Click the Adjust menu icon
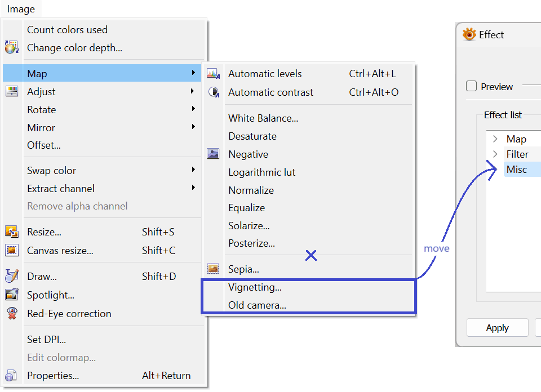The width and height of the screenshot is (541, 392). coord(12,91)
